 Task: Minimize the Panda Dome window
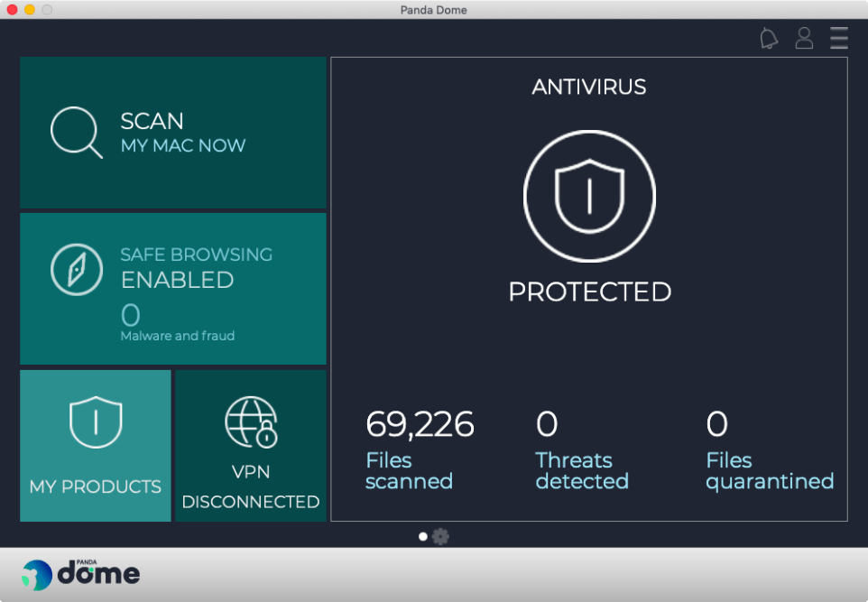pos(30,9)
